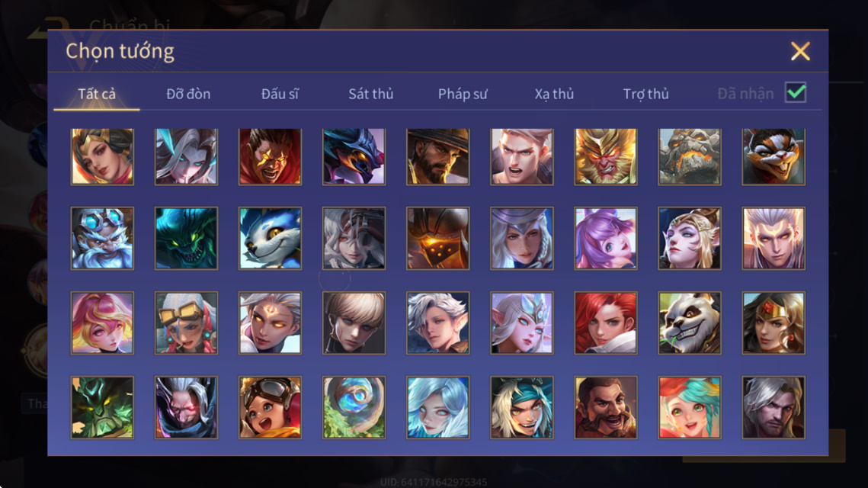Viewport: 868px width, 488px height.
Task: Select the swirling blue orb hero
Action: click(x=354, y=408)
